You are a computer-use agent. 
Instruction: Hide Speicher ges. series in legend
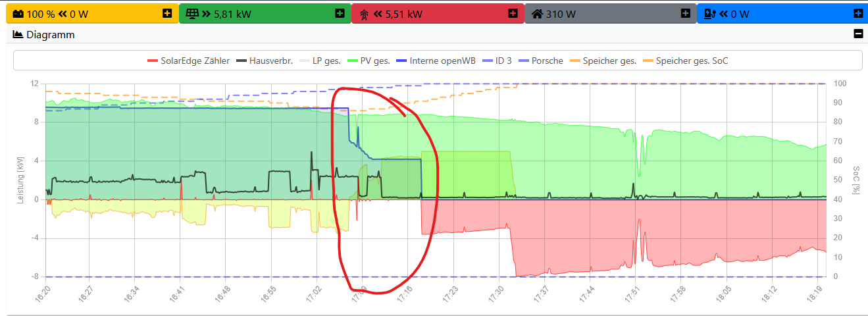603,61
